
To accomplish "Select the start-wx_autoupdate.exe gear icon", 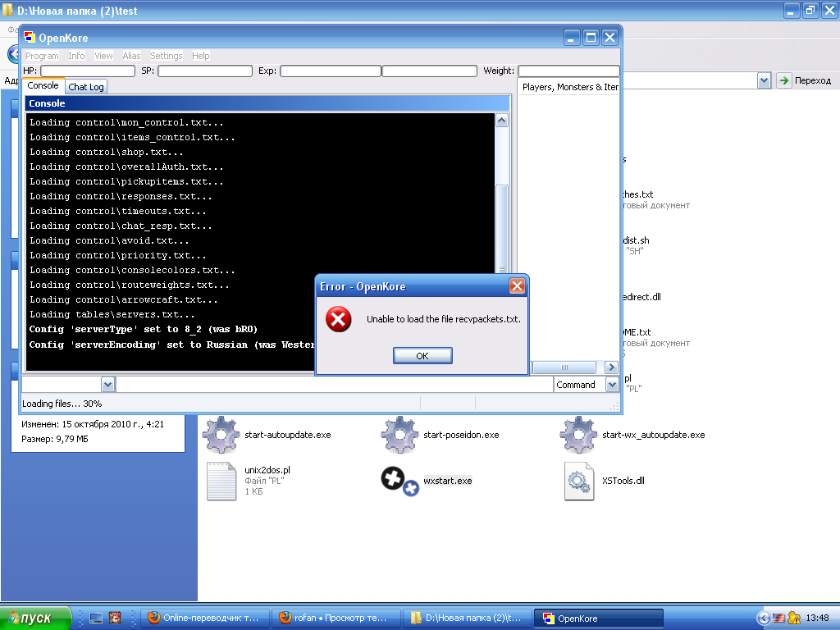I will [578, 435].
